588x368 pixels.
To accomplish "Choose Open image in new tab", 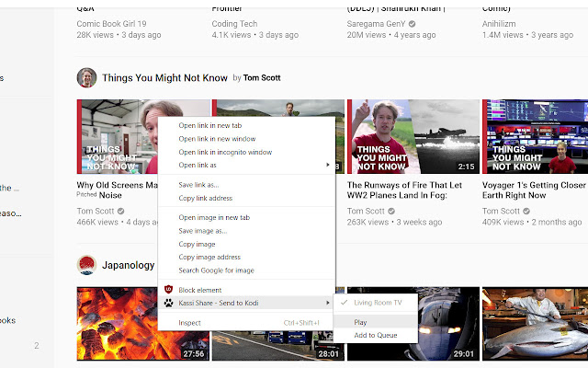I will pyautogui.click(x=246, y=217).
